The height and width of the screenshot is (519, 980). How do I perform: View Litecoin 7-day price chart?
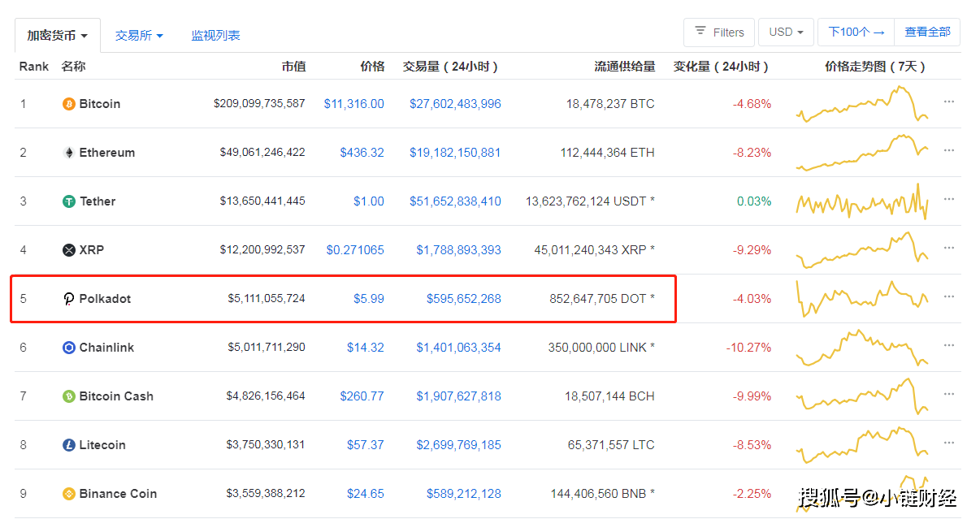pos(862,445)
